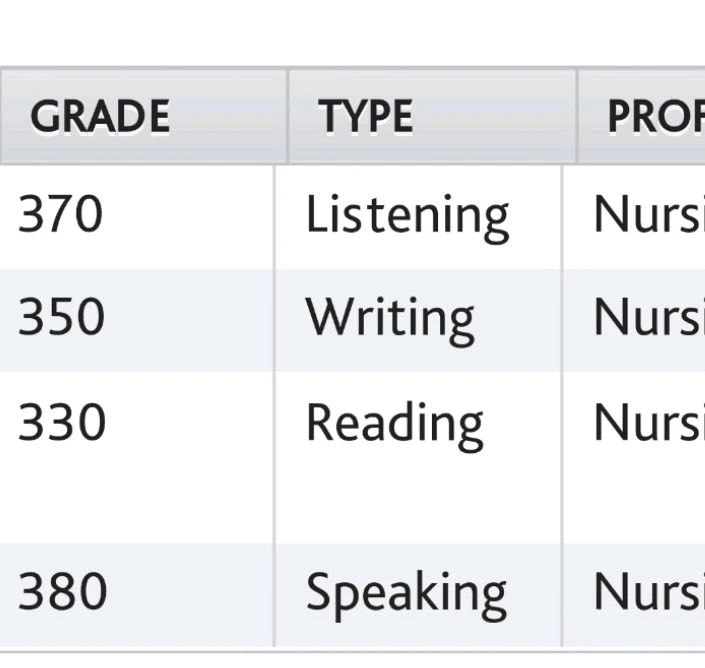Screen dimensions: 705x668
Task: Click the divider between TYPE and PROF headers
Action: pyautogui.click(x=577, y=117)
